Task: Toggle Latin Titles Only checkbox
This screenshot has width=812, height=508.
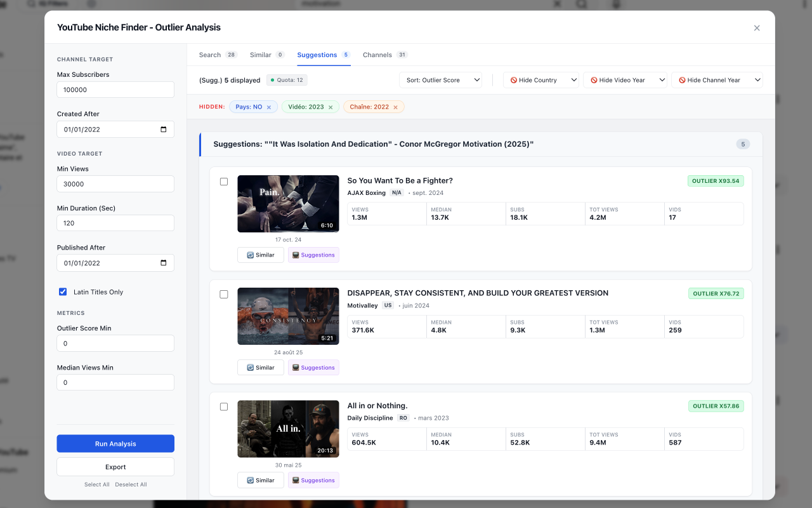Action: click(63, 292)
